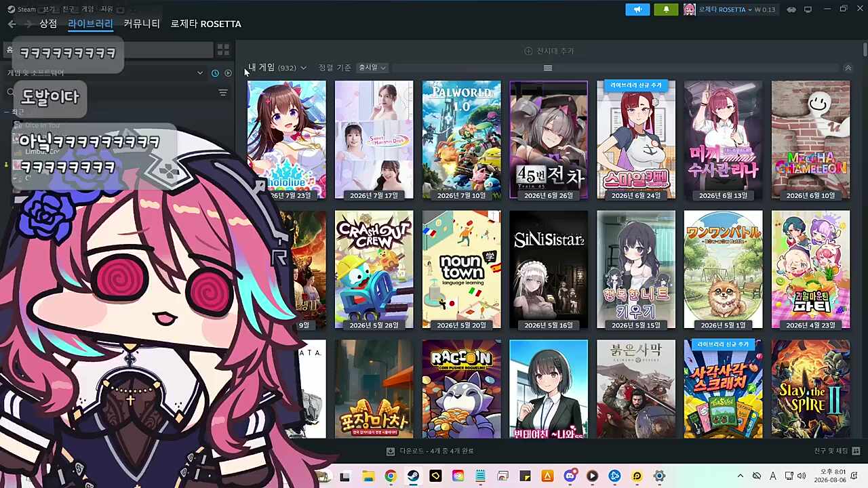
Task: Open the 포장마차 game cover
Action: [374, 389]
